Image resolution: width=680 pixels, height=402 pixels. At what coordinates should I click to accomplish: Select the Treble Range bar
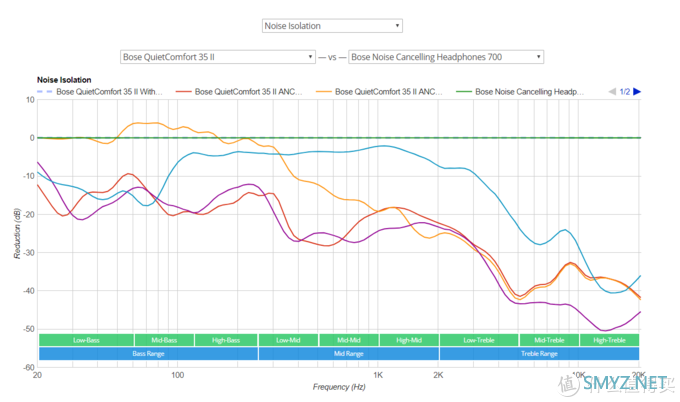click(539, 353)
